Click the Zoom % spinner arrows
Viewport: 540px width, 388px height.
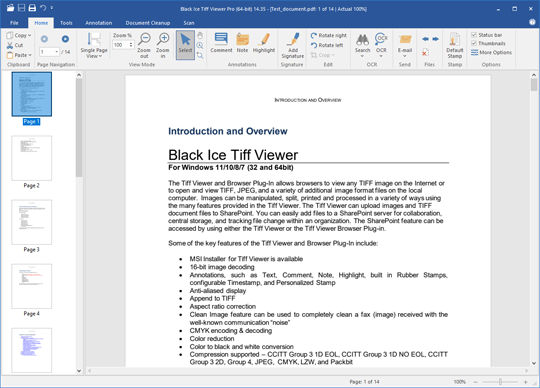pos(131,45)
